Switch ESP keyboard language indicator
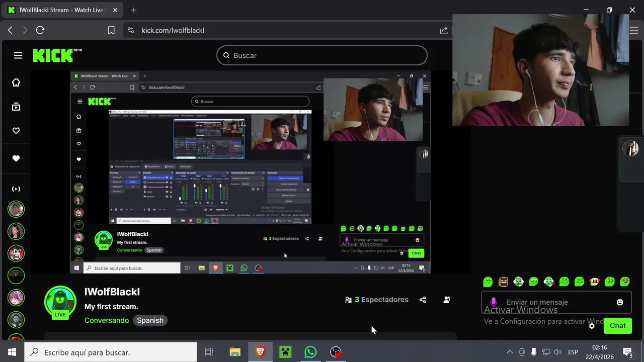644x362 pixels. pos(573,352)
